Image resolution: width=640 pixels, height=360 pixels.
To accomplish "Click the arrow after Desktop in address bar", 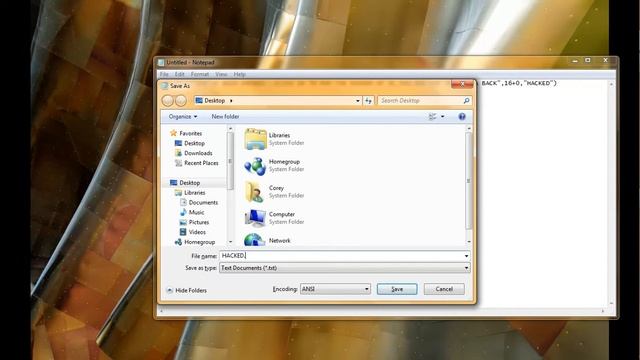I will click(x=231, y=100).
